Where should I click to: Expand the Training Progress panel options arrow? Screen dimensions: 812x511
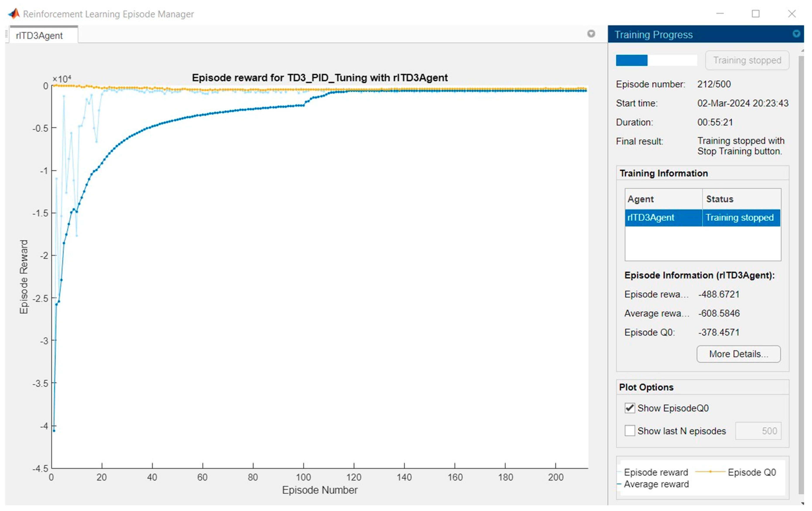796,34
